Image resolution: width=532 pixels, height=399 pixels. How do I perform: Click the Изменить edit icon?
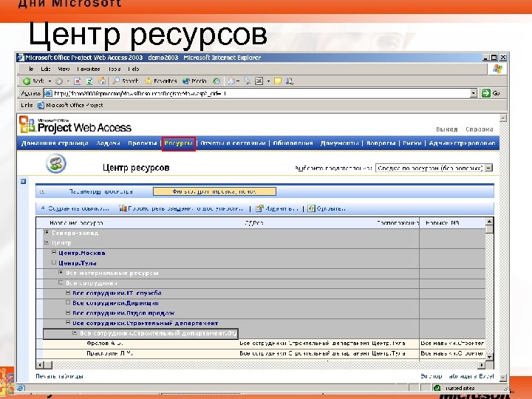point(259,208)
